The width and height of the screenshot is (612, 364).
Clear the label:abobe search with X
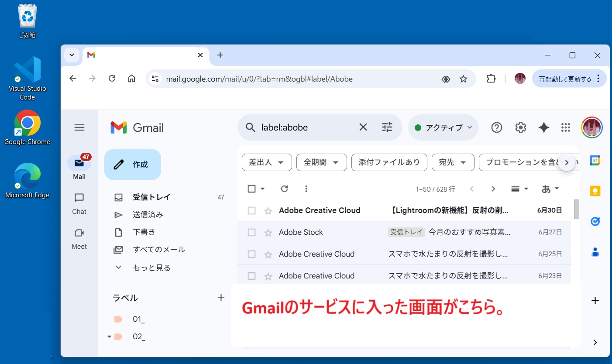[363, 127]
